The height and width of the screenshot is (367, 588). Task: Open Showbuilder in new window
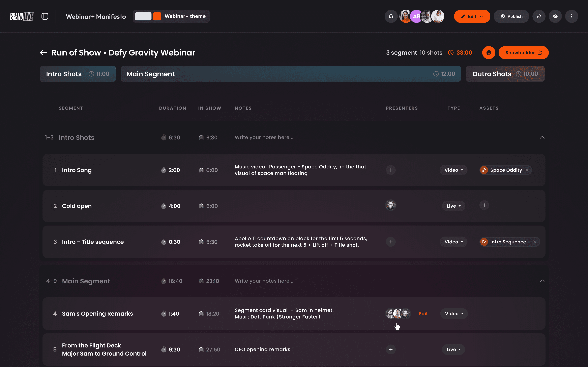click(523, 53)
